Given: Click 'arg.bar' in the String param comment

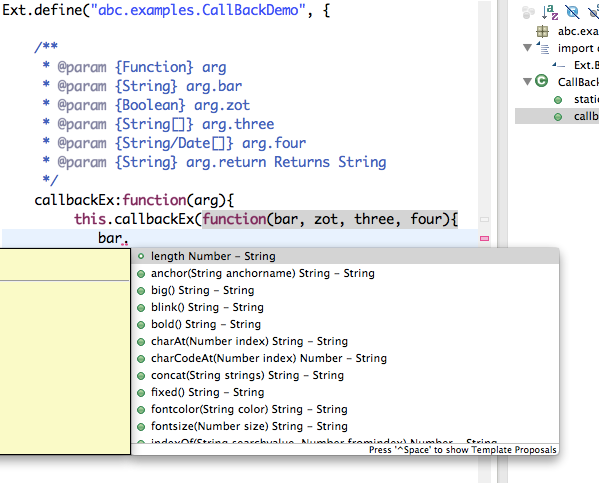Looking at the screenshot, I should pos(214,86).
